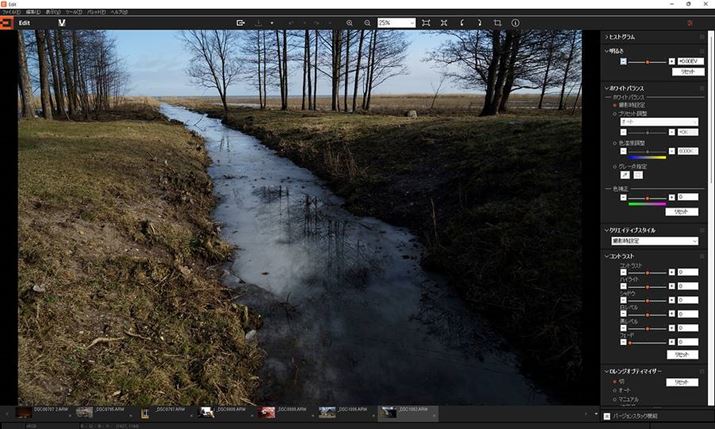The image size is (715, 429).
Task: Click the 色補正 green-magenta tint slider
Action: pos(648,198)
